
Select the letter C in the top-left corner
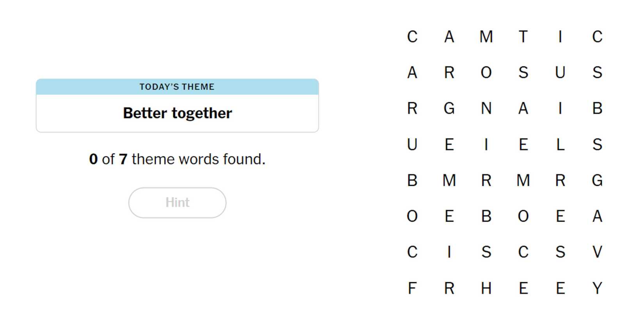[412, 37]
